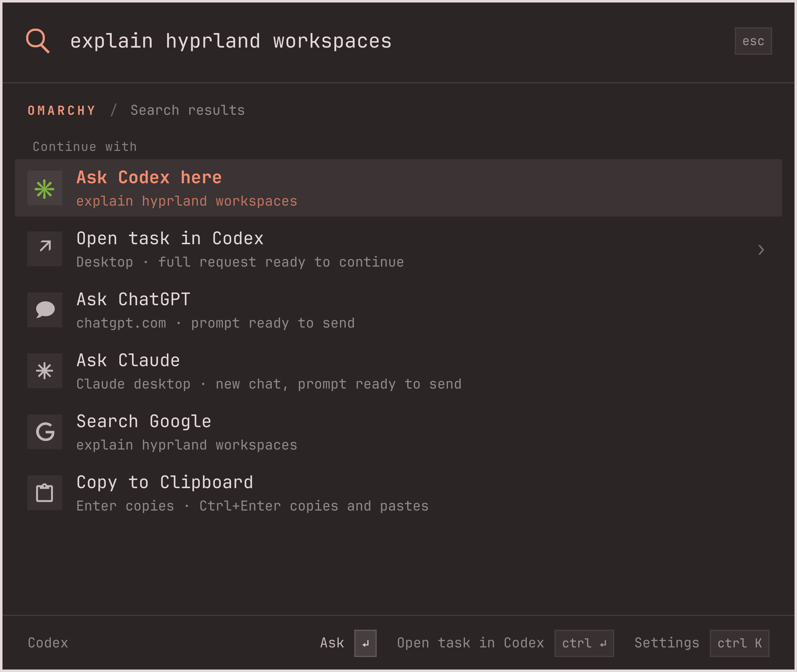Pick the Ask Claude entry
797x672 pixels.
(398, 371)
